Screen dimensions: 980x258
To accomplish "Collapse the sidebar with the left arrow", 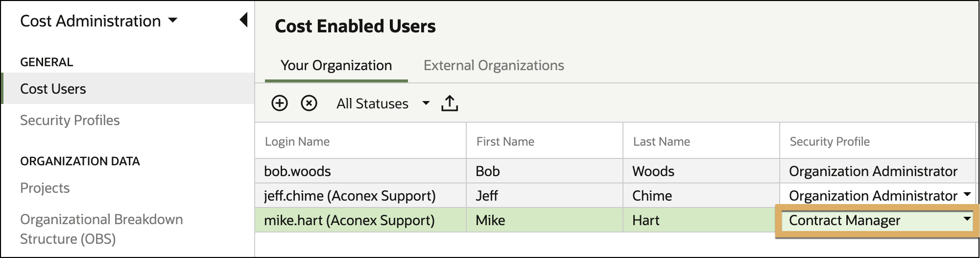I will (x=243, y=20).
